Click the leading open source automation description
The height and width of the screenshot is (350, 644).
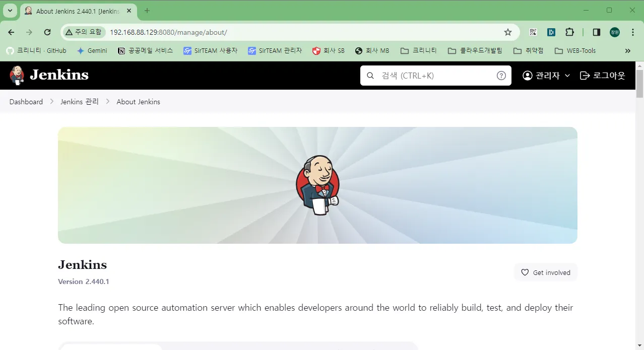[x=315, y=314]
